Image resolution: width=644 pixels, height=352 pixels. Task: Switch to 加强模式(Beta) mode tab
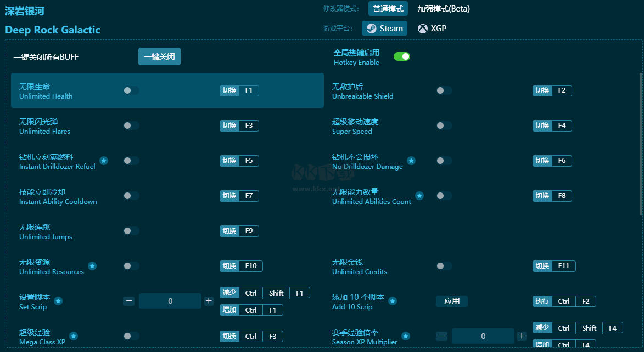click(444, 9)
